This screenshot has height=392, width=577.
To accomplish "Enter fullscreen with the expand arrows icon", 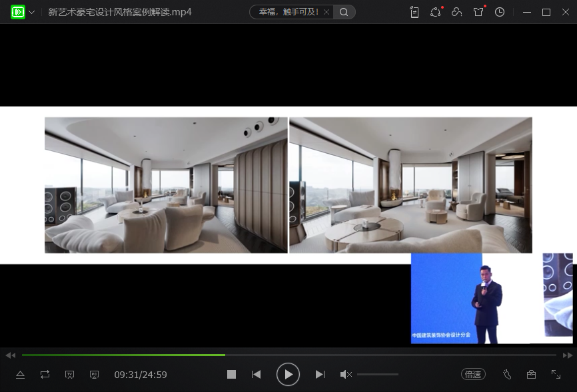I will tap(556, 374).
